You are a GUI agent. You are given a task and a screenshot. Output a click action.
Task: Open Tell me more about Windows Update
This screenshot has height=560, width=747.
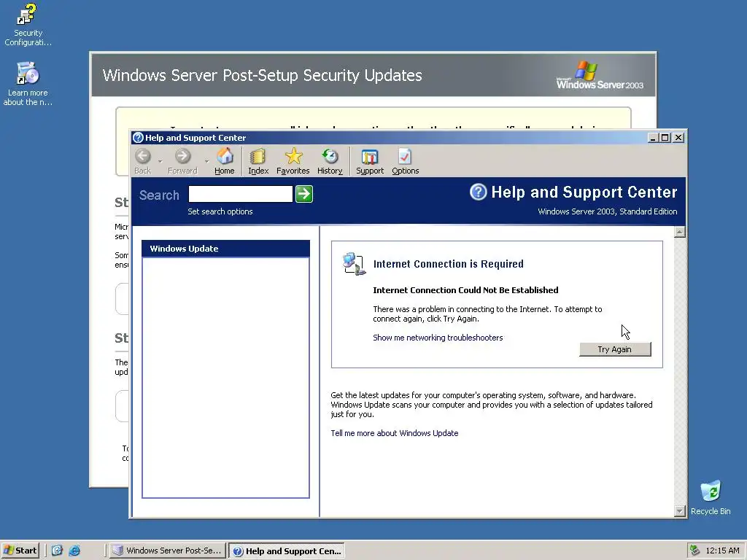tap(395, 433)
